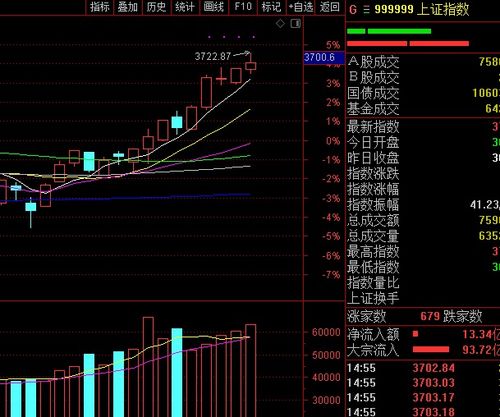Click the -7% label on the price axis
This screenshot has width=500, height=417.
tap(331, 275)
